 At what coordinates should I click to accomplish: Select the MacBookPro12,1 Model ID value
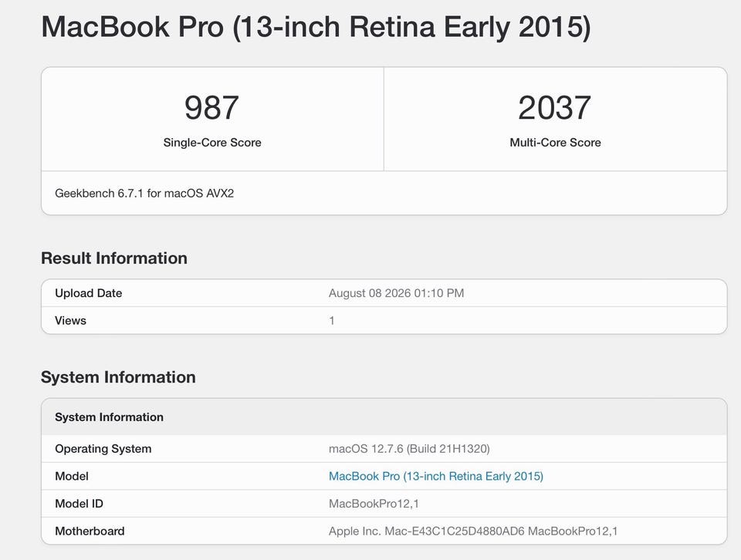(374, 504)
